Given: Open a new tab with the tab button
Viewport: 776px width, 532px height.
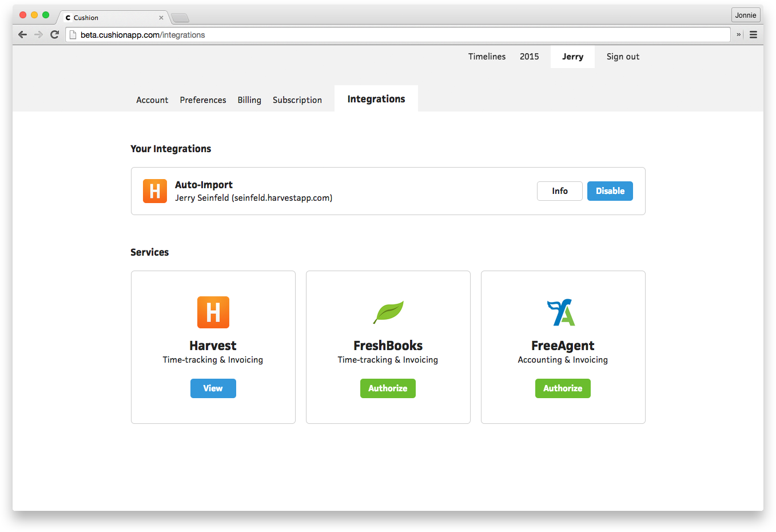Looking at the screenshot, I should (x=180, y=18).
